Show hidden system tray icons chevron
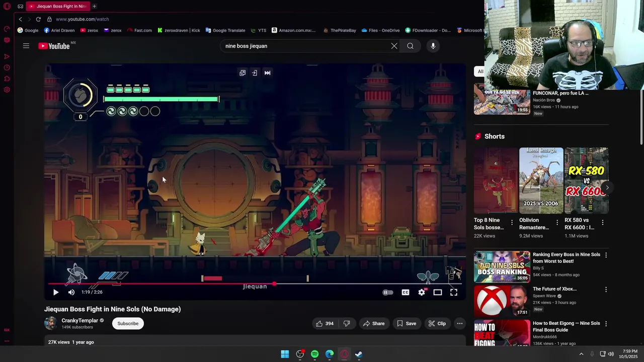 581,354
